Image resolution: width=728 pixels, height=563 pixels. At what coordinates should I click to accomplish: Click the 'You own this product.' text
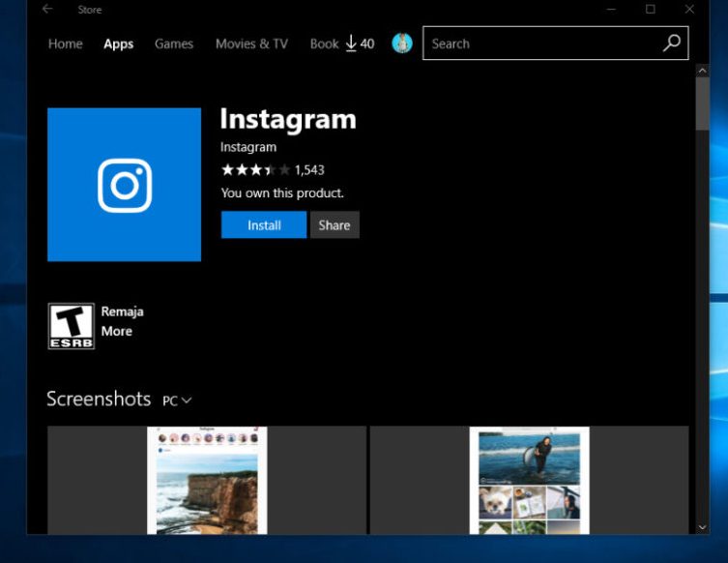[282, 193]
